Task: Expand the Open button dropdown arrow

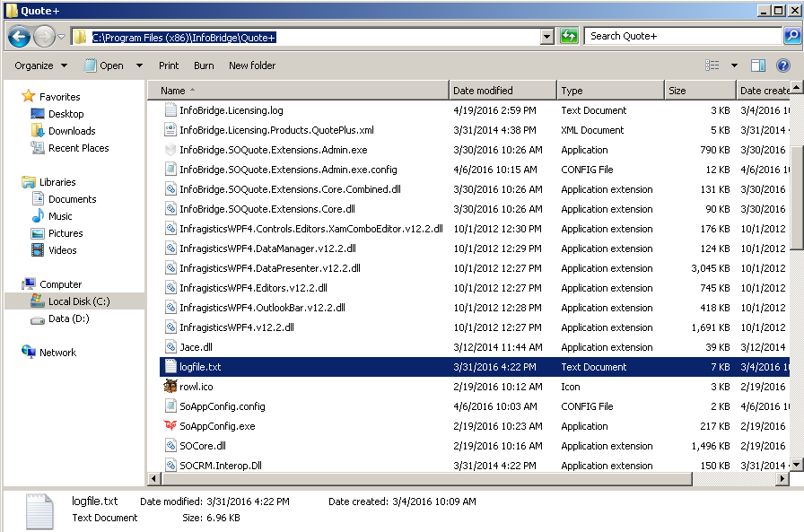Action: [x=139, y=65]
